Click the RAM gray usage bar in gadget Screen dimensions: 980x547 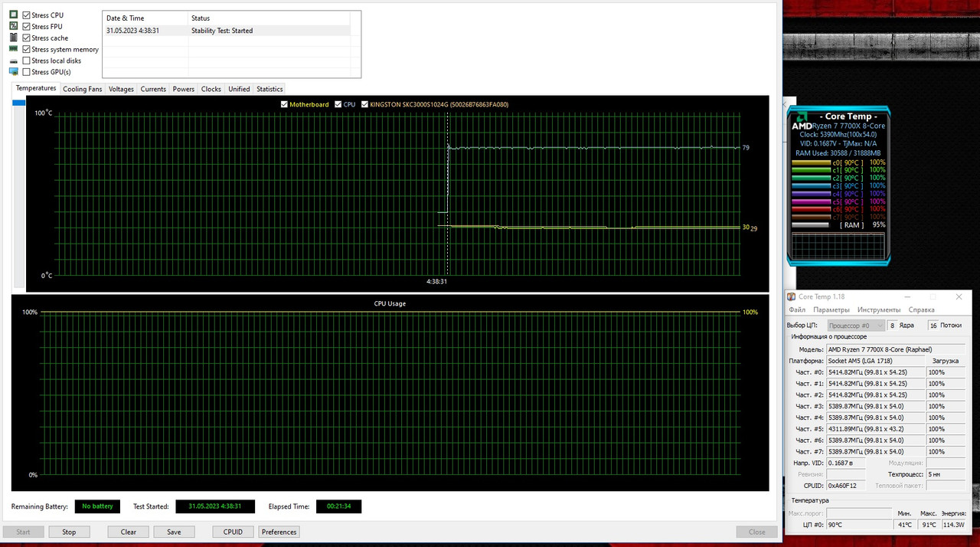[810, 224]
